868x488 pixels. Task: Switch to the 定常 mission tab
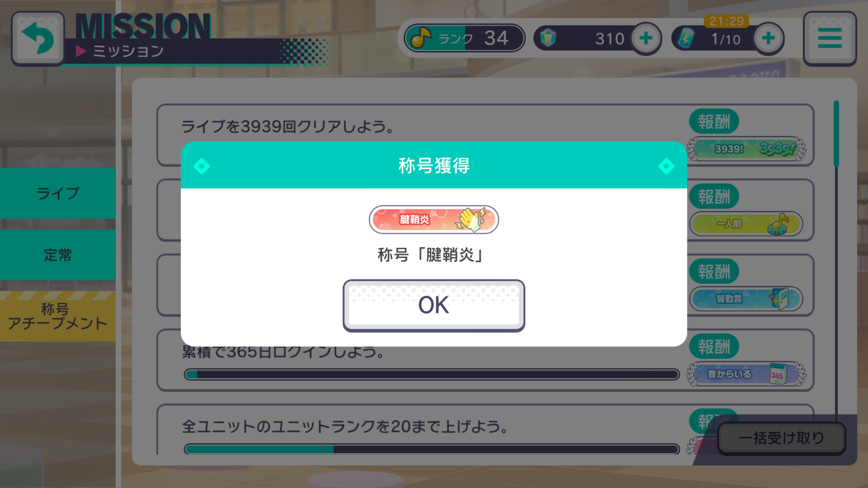pos(58,255)
